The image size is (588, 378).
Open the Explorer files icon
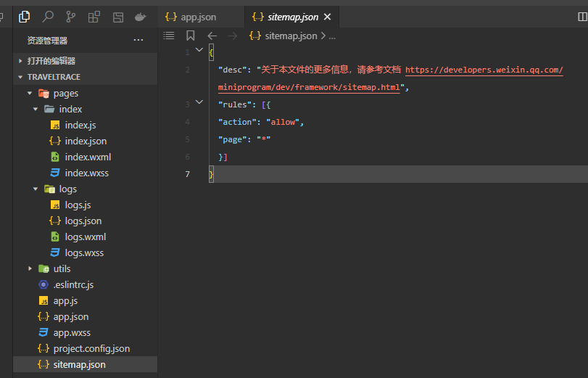click(25, 17)
